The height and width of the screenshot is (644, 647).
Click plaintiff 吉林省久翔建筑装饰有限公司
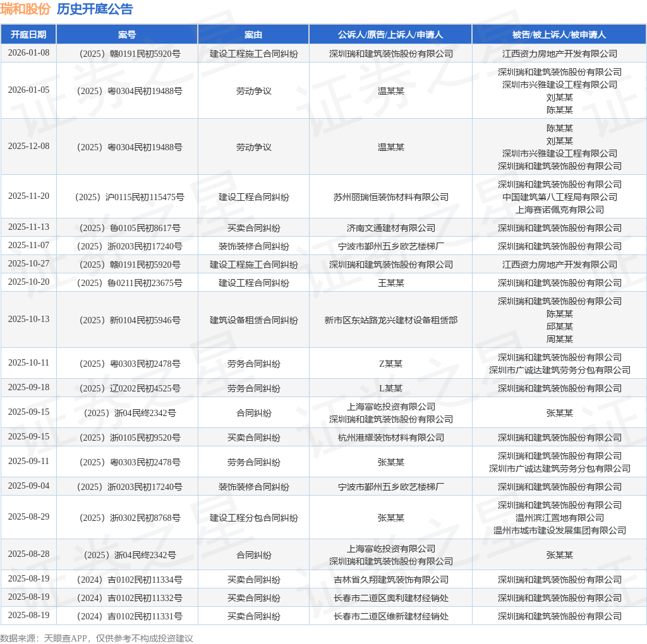[390, 580]
